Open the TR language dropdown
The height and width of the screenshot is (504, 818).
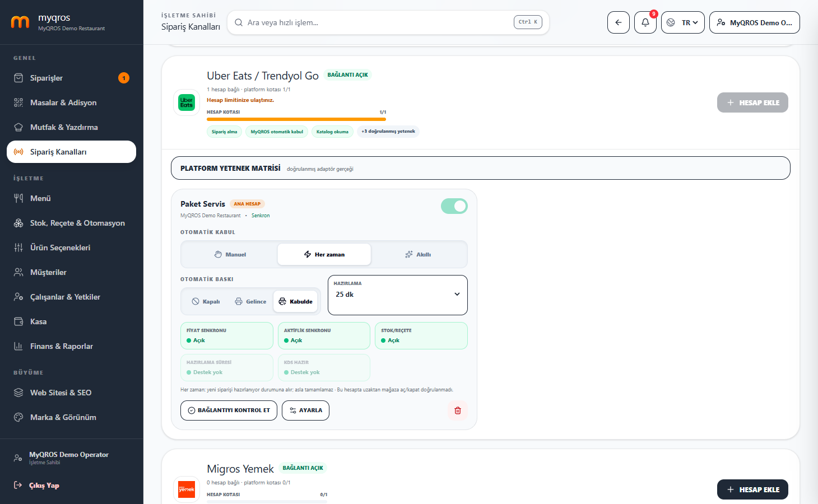click(x=683, y=22)
